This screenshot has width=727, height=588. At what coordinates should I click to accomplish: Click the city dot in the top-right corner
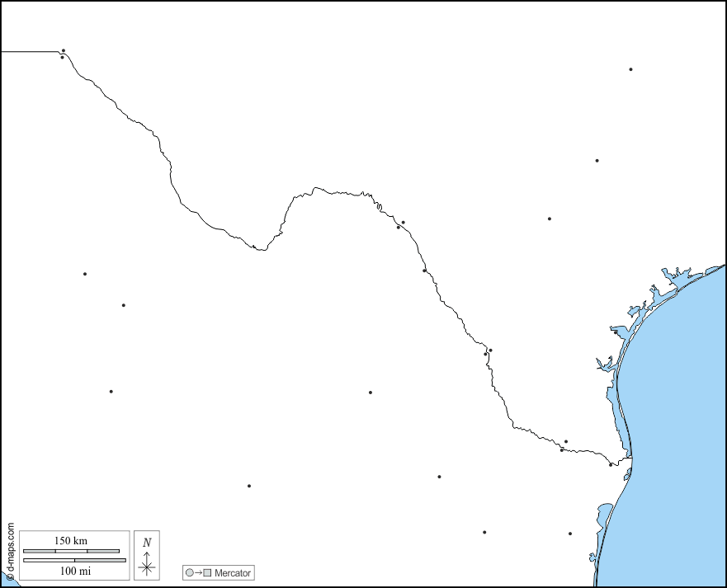coord(630,69)
